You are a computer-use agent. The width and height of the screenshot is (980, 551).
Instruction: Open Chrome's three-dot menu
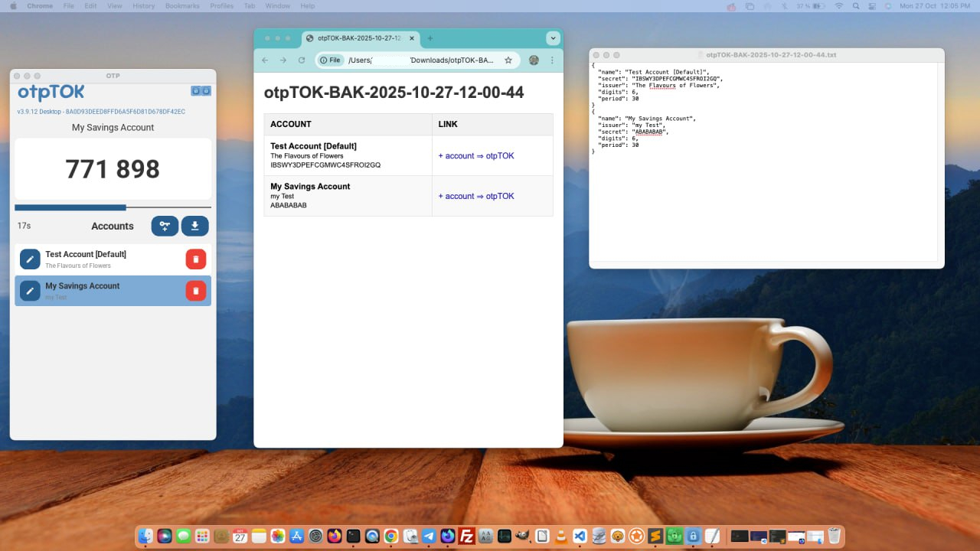(553, 60)
